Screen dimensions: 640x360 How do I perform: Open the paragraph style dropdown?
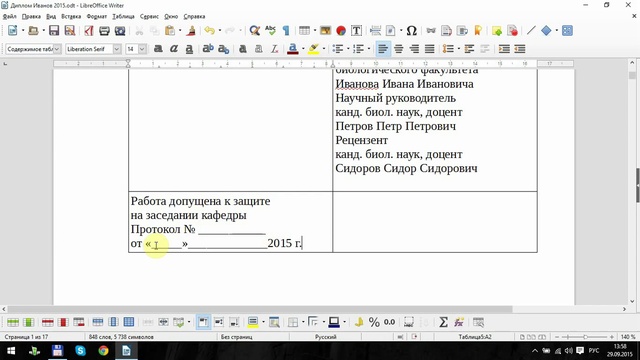[57, 49]
